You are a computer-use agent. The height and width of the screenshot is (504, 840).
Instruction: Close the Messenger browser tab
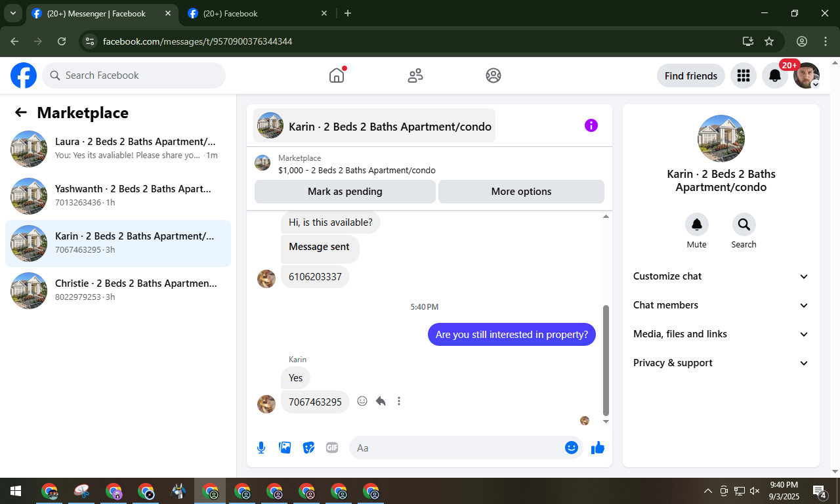(x=168, y=13)
